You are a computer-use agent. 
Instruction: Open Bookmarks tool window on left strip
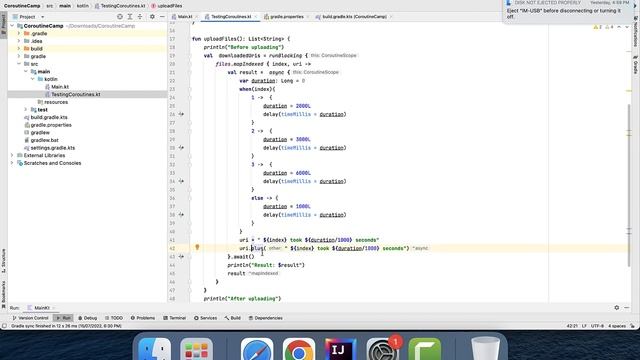pyautogui.click(x=3, y=294)
